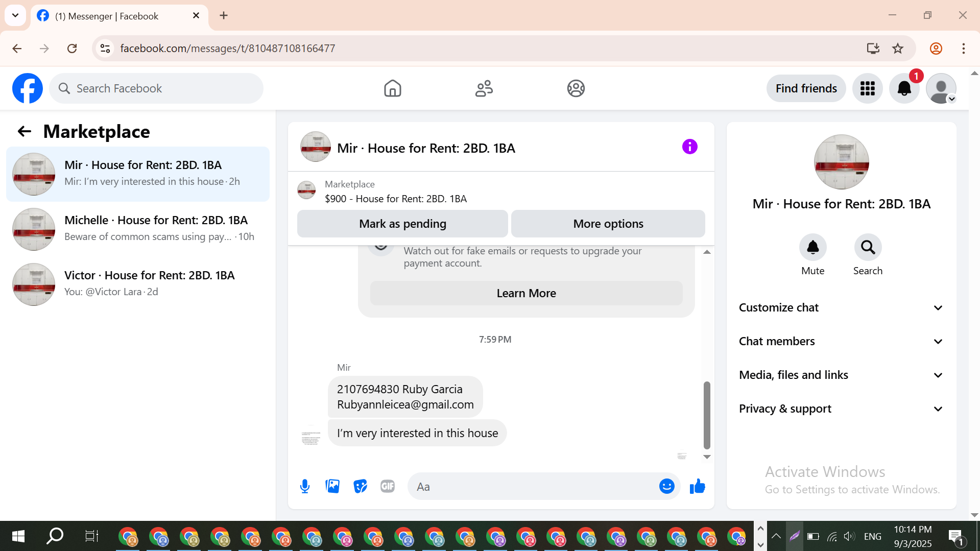980x551 pixels.
Task: Select Mir House for Rent conversation
Action: tap(138, 174)
